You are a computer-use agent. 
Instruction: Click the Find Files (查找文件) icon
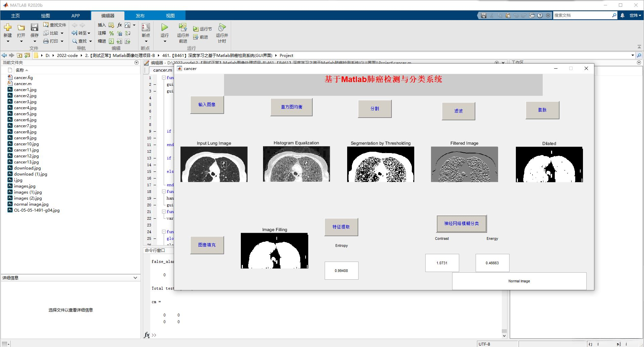pos(46,25)
